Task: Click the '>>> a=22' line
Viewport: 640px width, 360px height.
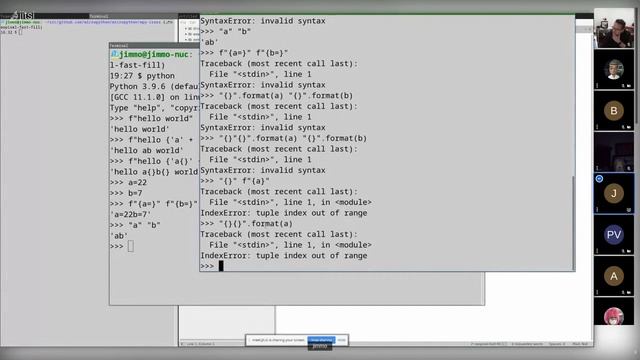Action: coord(128,182)
